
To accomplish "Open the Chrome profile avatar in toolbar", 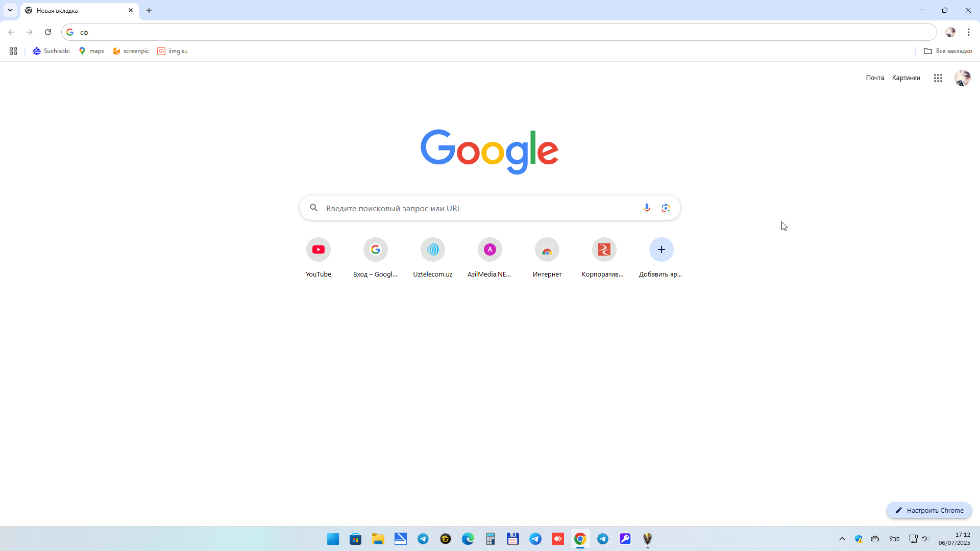I will 950,32.
